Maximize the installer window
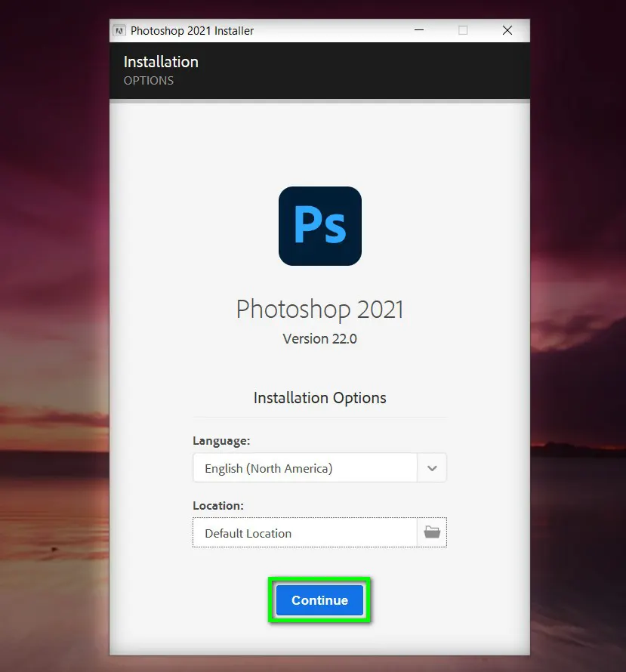626x672 pixels. (x=462, y=31)
